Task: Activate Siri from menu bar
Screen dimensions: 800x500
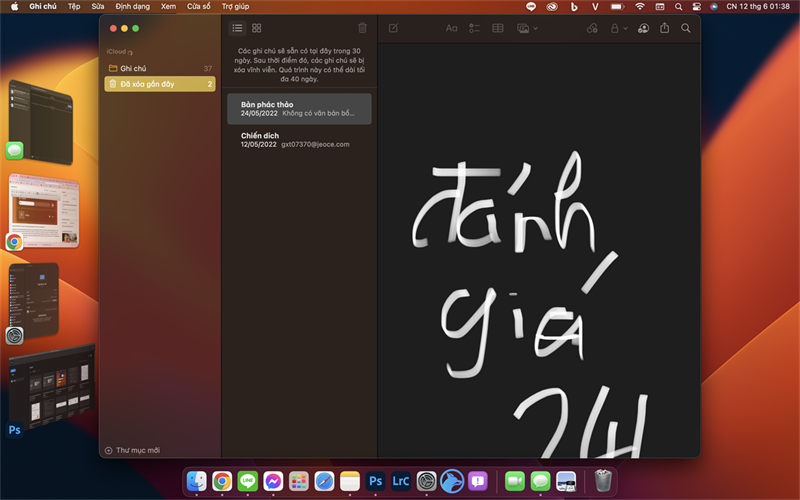Action: coord(714,7)
